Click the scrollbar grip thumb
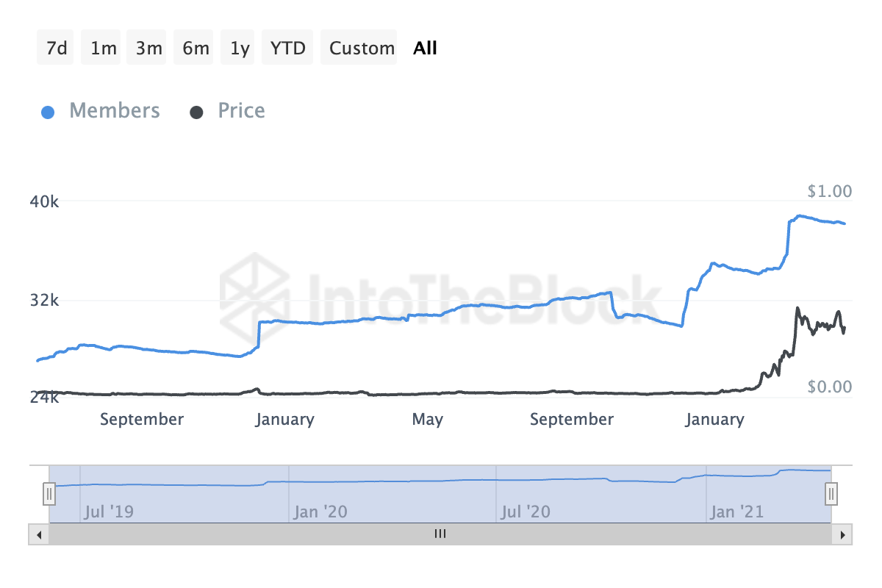 pos(440,534)
